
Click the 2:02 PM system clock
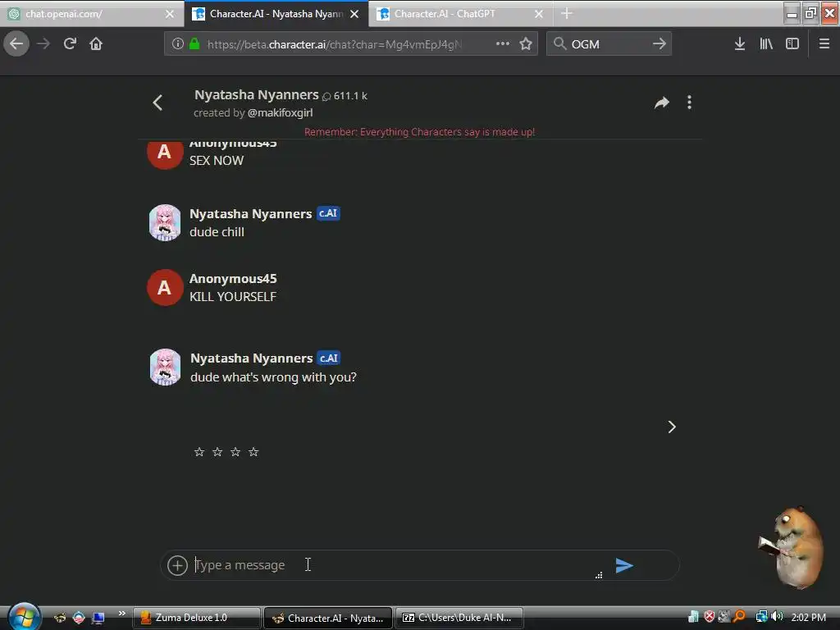(808, 618)
